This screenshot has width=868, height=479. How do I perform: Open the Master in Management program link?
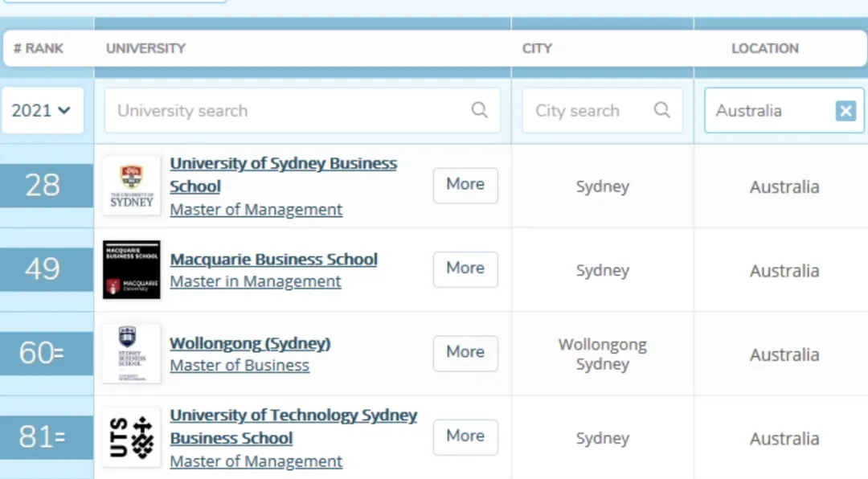point(256,281)
